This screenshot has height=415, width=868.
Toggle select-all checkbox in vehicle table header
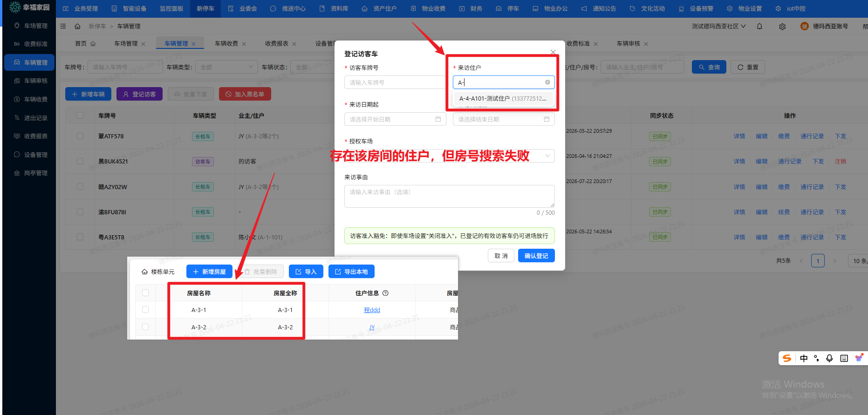click(x=80, y=116)
